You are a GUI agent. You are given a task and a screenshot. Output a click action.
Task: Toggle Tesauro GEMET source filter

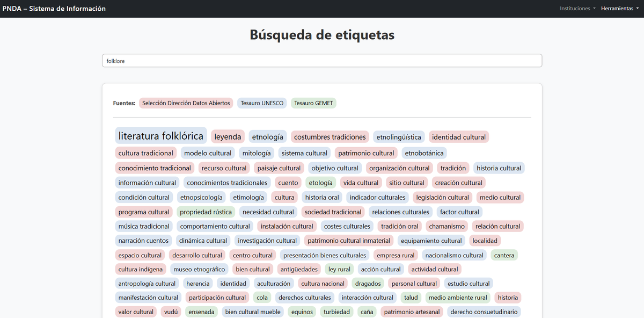[x=313, y=103]
